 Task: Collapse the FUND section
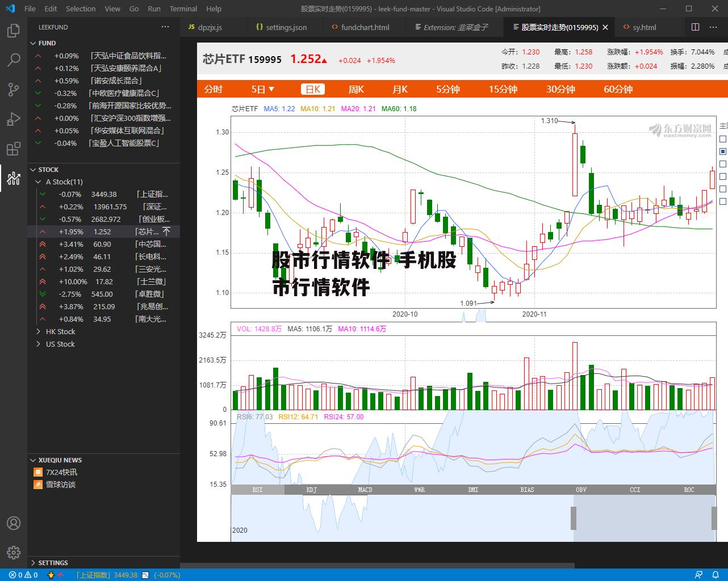click(103, 43)
